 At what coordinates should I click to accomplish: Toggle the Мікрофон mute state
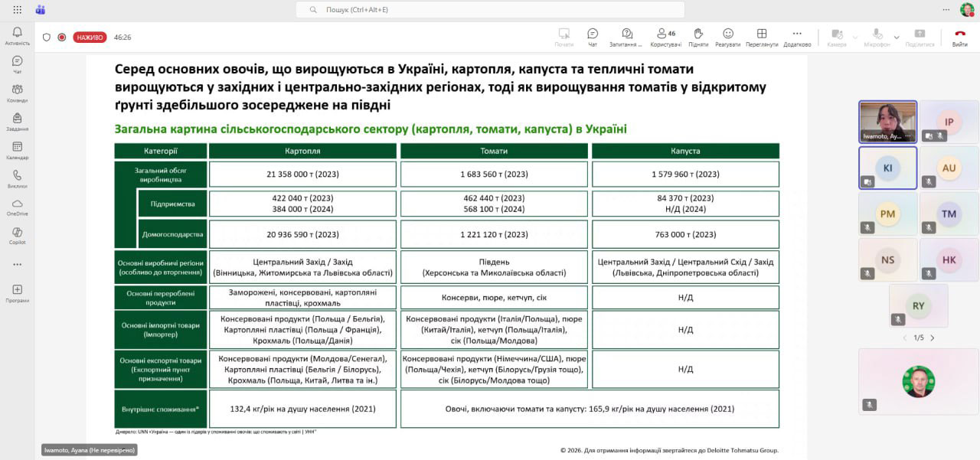(877, 37)
